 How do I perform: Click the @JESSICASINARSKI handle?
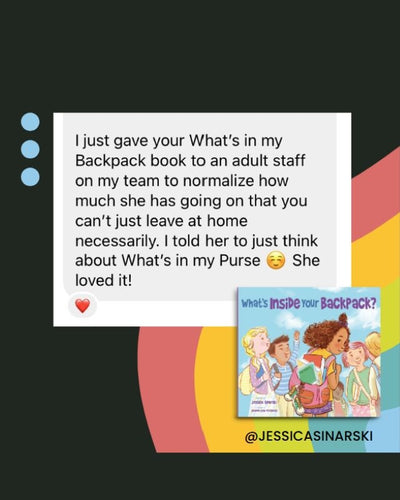[309, 436]
